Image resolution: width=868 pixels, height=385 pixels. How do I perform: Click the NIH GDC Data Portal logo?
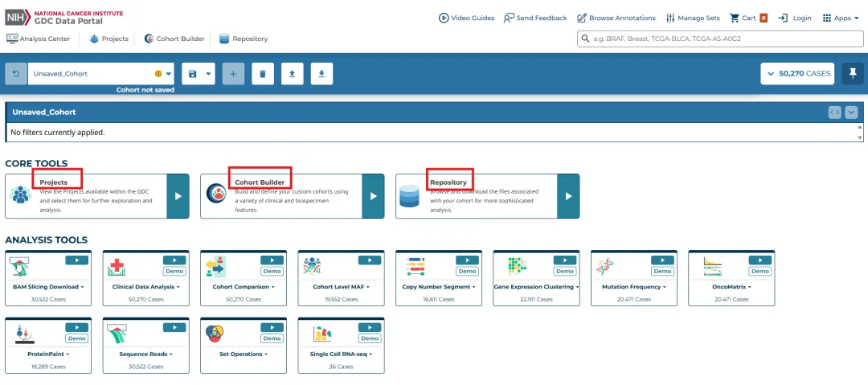click(x=64, y=17)
